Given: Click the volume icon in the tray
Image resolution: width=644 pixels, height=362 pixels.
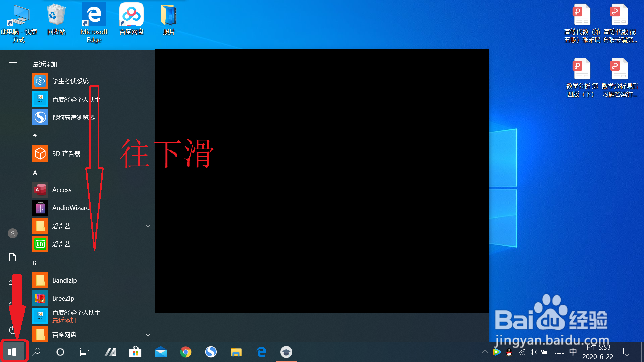Looking at the screenshot, I should click(x=533, y=352).
